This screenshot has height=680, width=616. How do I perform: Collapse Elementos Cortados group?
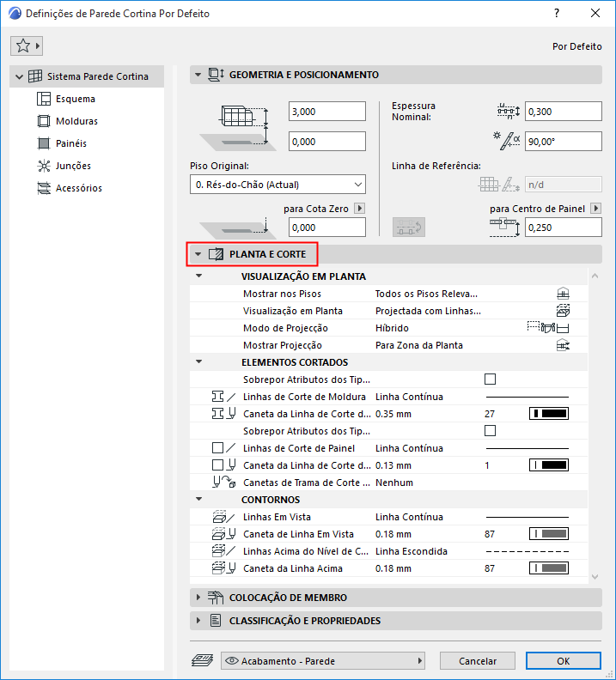[x=199, y=361]
